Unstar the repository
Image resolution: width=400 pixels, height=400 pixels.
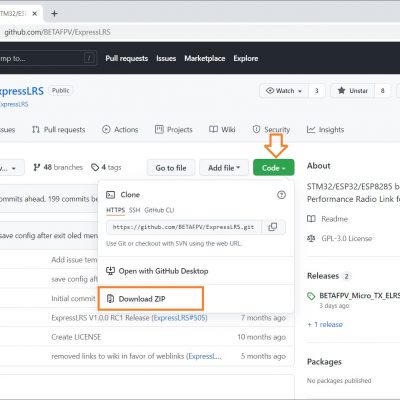[353, 91]
